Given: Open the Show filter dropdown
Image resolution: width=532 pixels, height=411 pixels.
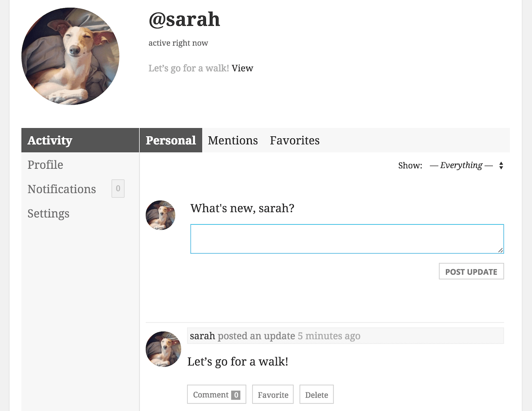Looking at the screenshot, I should [x=461, y=165].
